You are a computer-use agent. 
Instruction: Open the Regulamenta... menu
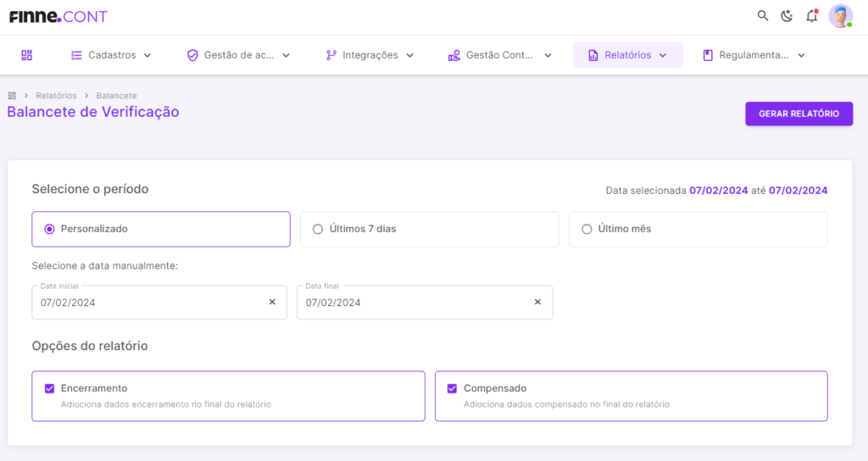(x=754, y=55)
